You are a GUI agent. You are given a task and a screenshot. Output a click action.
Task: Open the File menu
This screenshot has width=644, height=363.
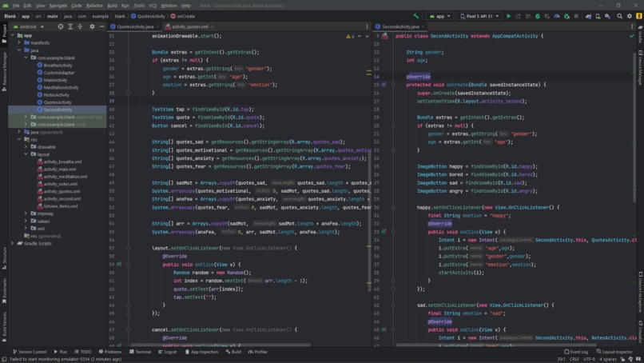16,6
